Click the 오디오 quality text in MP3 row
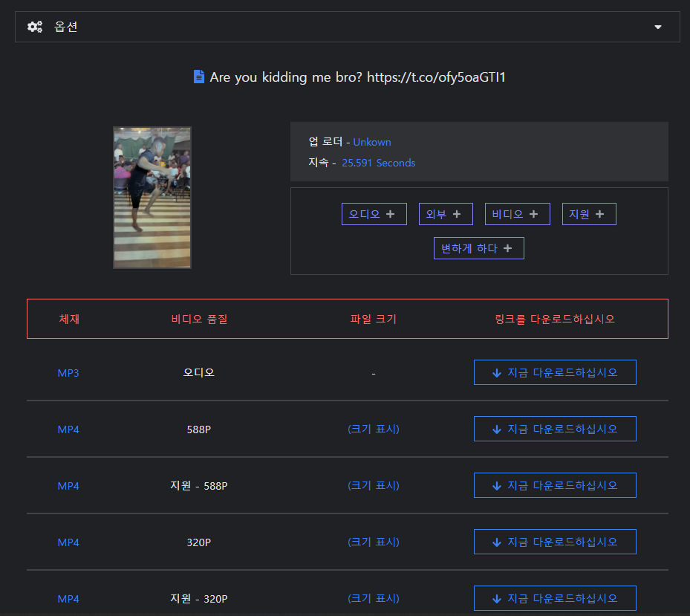 [199, 372]
